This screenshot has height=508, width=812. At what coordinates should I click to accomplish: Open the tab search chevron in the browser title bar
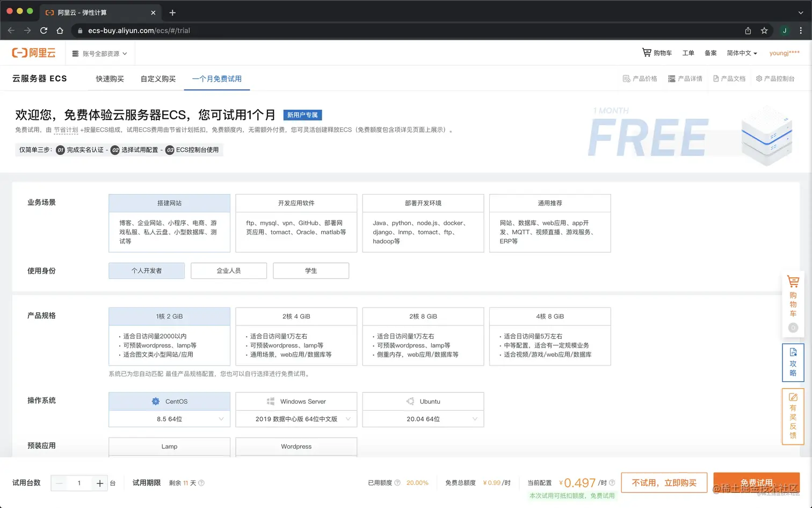801,12
